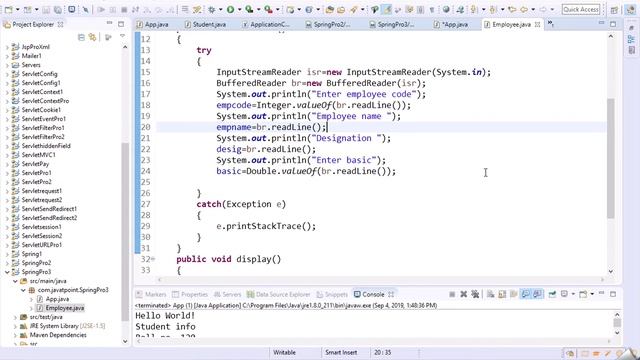Open the Markers view tab
The width and height of the screenshot is (640, 360).
click(151, 294)
